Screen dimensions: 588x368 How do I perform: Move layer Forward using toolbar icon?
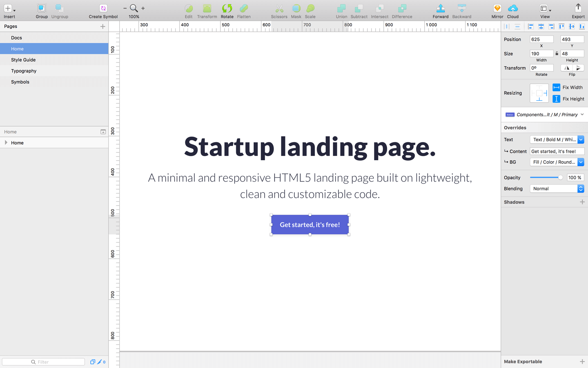point(440,9)
